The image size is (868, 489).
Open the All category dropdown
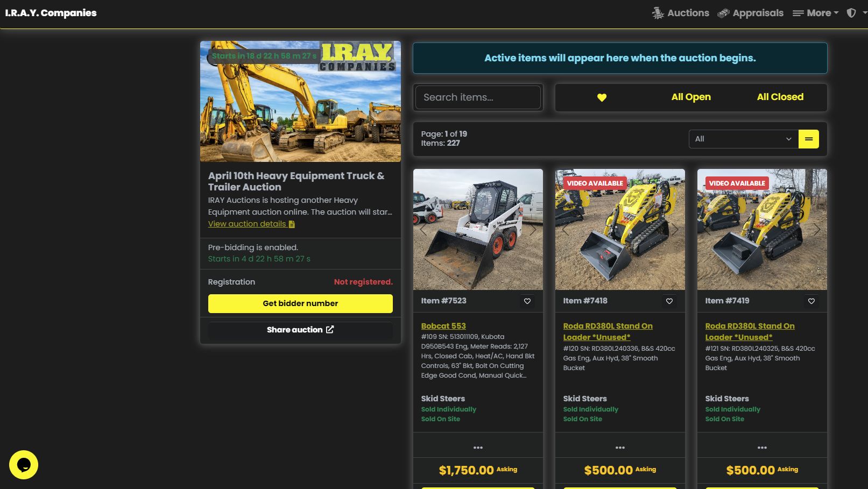click(743, 139)
